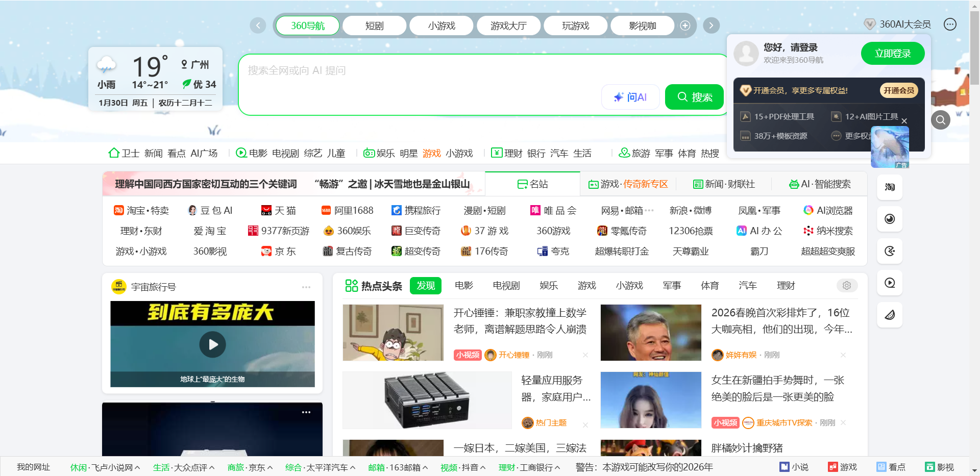Click the right arrow to scroll navigation tabs
Image resolution: width=980 pixels, height=476 pixels.
coord(710,25)
